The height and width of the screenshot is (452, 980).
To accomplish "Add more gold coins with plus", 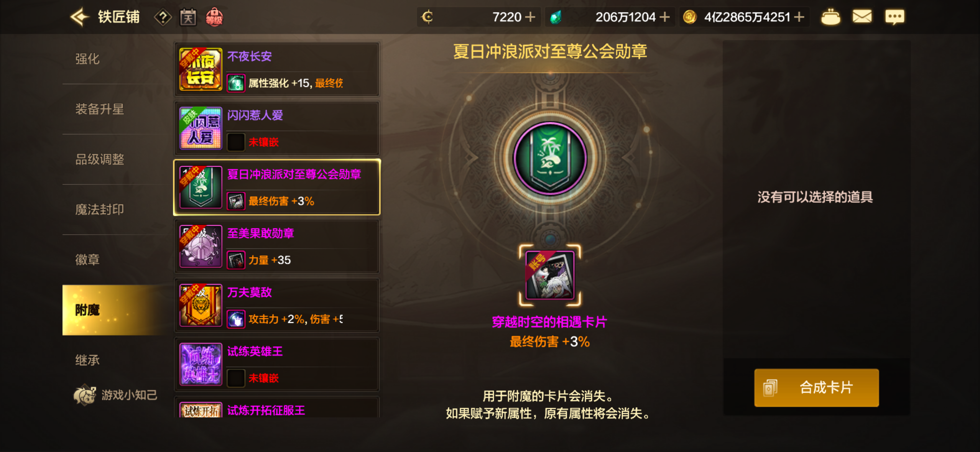I will [x=799, y=17].
